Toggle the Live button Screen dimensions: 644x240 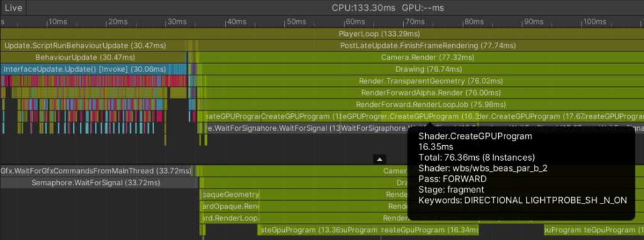pyautogui.click(x=13, y=8)
